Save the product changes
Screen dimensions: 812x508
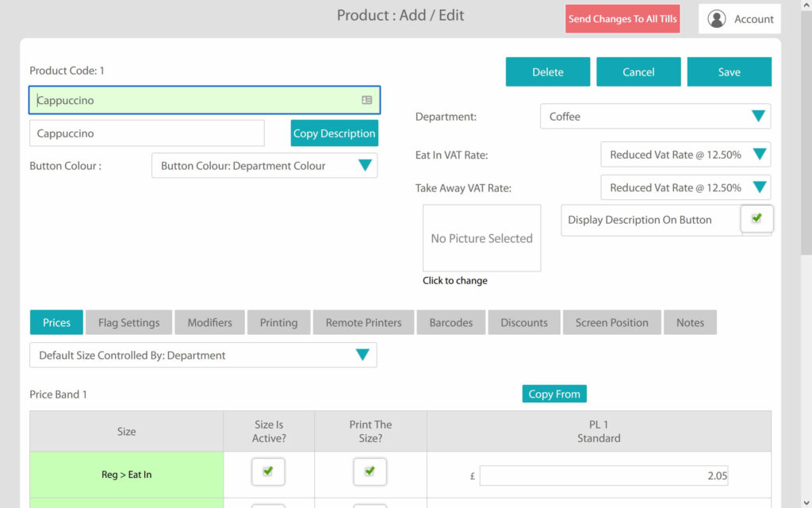(x=730, y=71)
